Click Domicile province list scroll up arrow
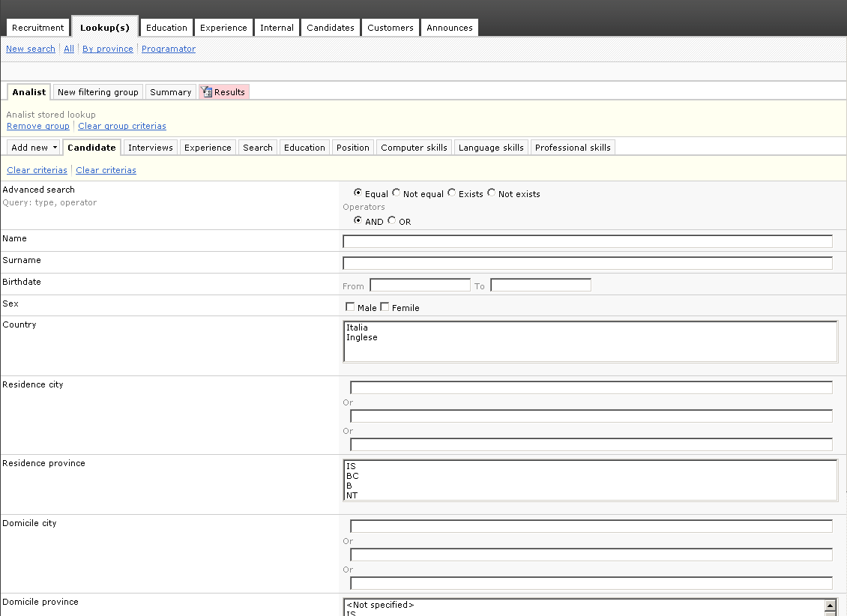 click(831, 606)
